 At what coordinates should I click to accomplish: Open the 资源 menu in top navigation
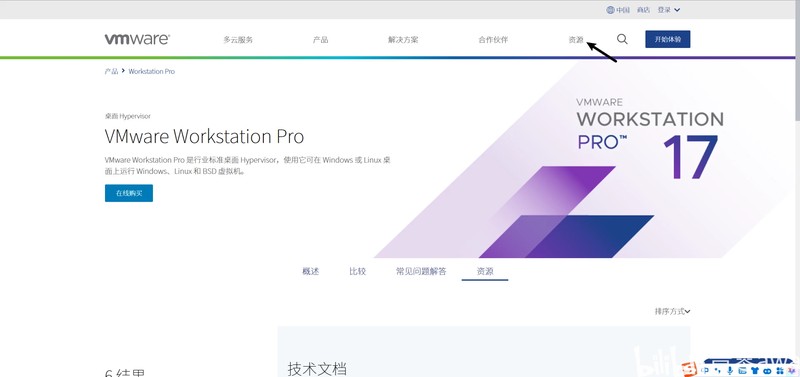(x=576, y=39)
